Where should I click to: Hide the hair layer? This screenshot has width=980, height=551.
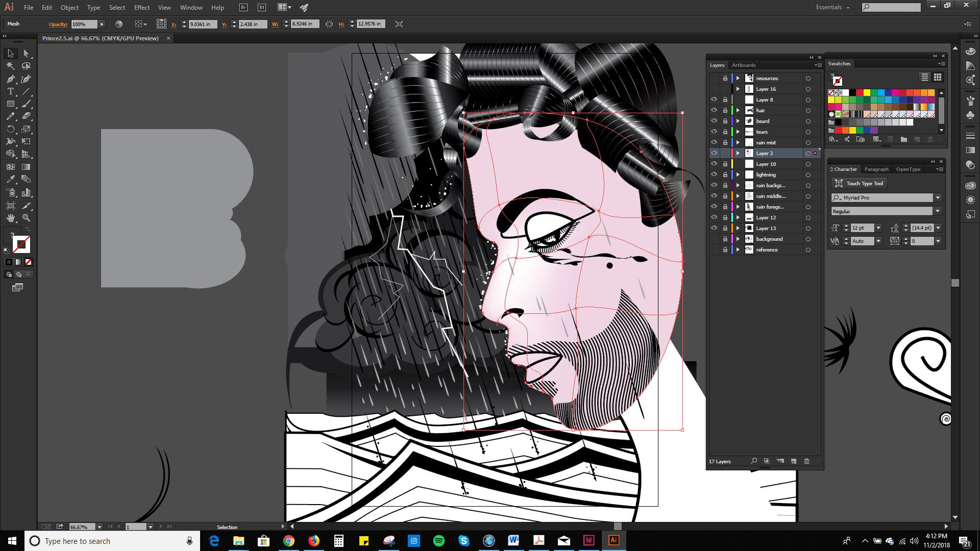click(x=714, y=110)
